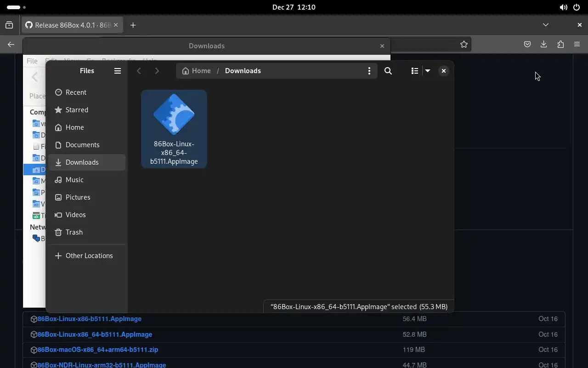
Task: Open the system volume indicator
Action: pyautogui.click(x=563, y=7)
